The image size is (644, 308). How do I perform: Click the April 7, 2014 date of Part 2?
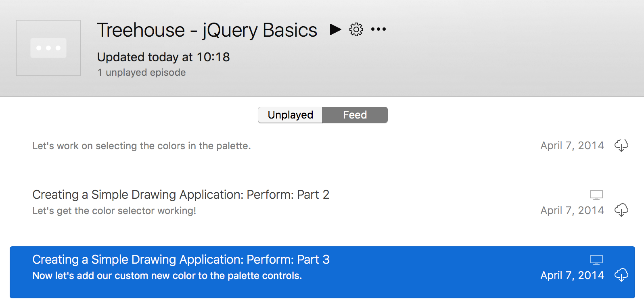point(572,210)
